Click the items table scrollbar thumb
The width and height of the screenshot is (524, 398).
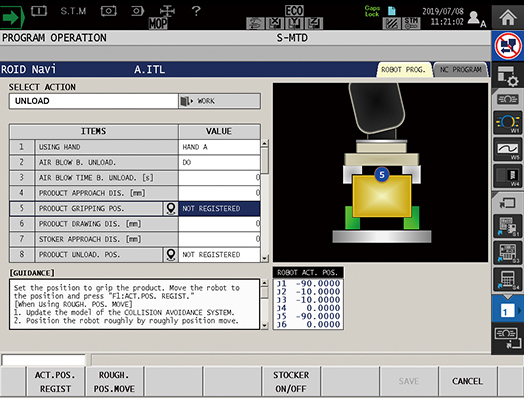[265, 160]
